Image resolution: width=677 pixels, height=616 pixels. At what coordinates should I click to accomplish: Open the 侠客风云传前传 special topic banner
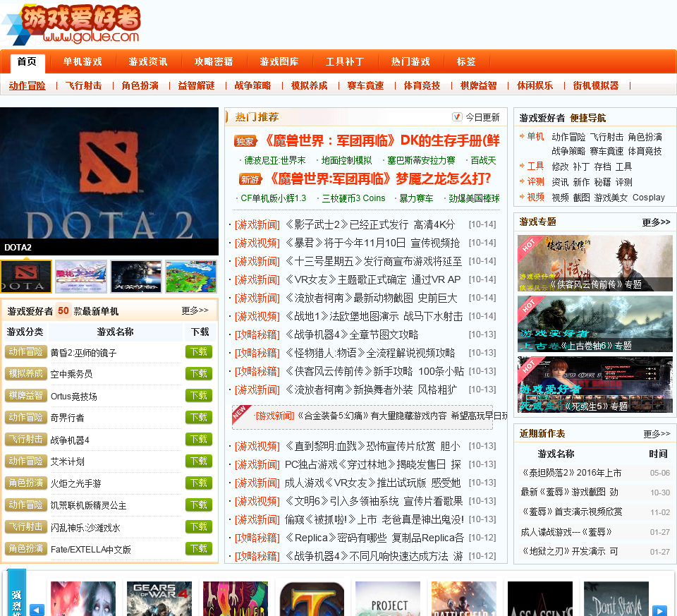tap(595, 263)
